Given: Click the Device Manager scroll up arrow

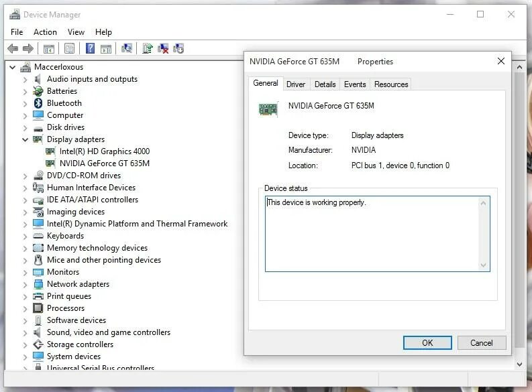Looking at the screenshot, I should (x=519, y=67).
